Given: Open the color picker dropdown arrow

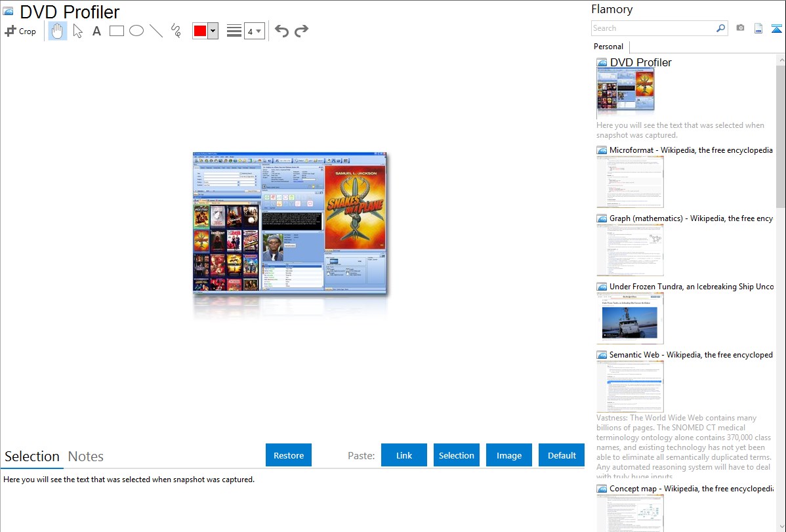Looking at the screenshot, I should 213,31.
